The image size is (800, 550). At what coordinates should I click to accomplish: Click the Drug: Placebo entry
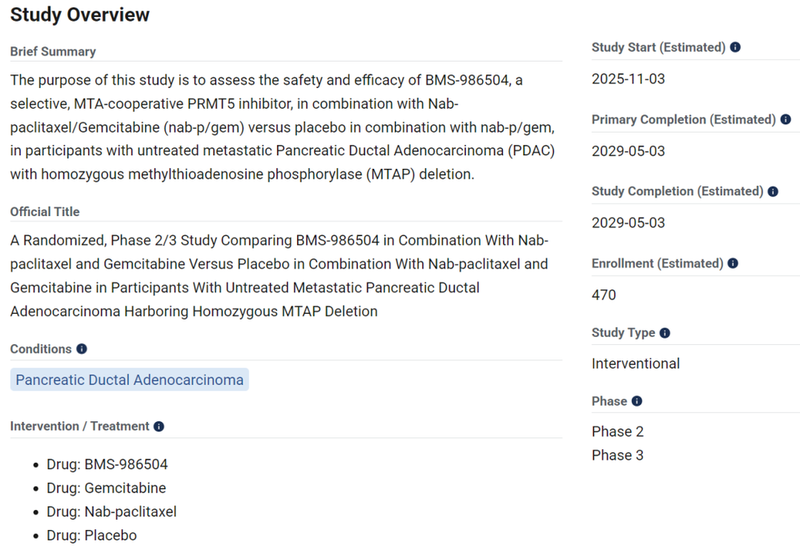pyautogui.click(x=92, y=535)
